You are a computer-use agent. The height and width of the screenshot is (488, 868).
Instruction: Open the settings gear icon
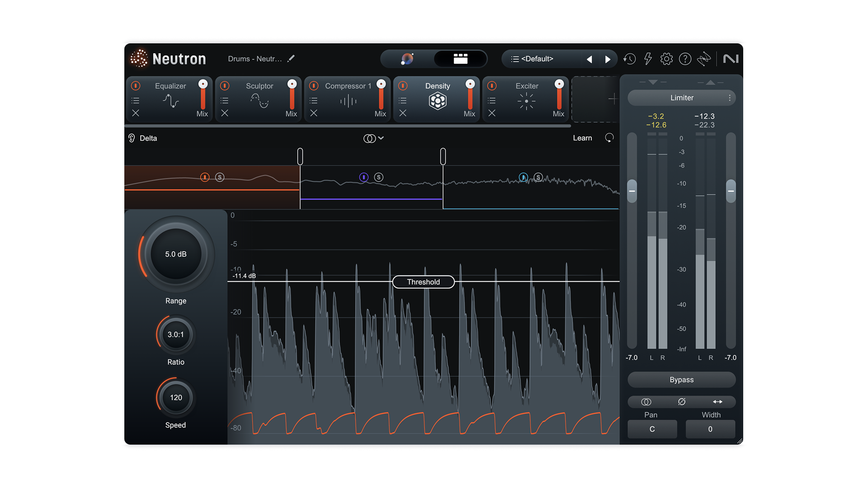point(666,59)
